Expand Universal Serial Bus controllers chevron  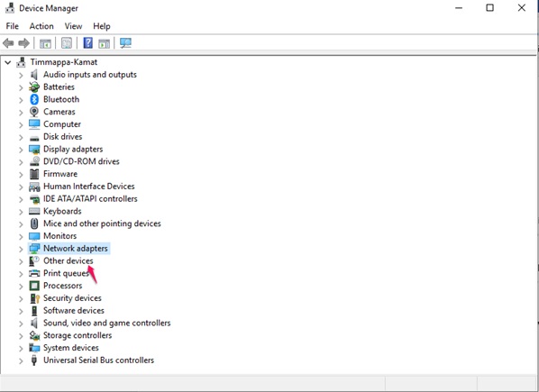coord(21,360)
